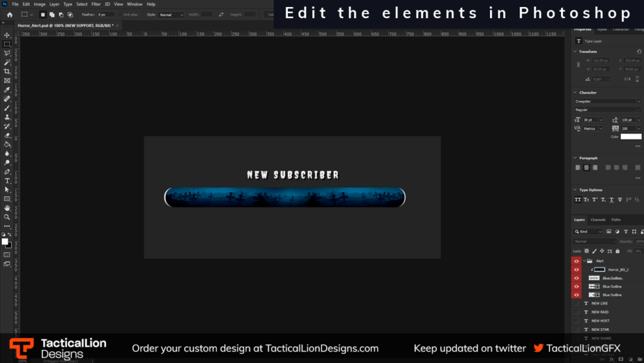Open the layer filter Kind dropdown
This screenshot has height=363, width=644.
(x=588, y=231)
